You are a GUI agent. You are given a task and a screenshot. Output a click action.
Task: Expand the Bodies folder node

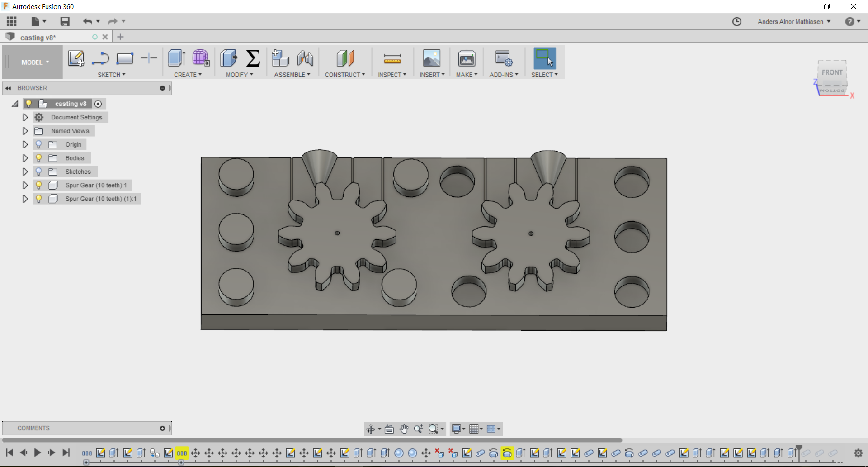point(25,158)
